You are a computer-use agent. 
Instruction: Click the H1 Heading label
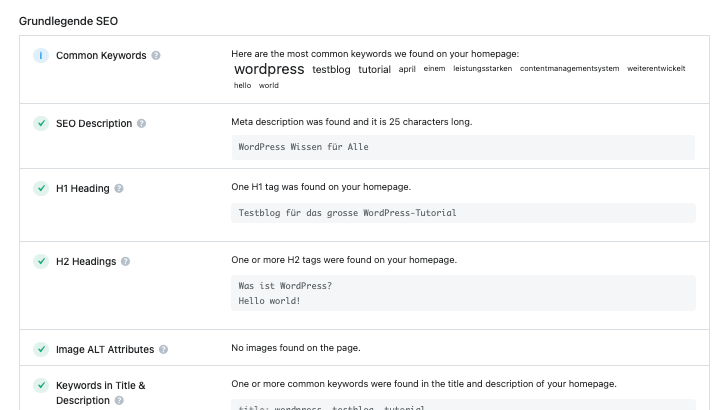(x=83, y=188)
